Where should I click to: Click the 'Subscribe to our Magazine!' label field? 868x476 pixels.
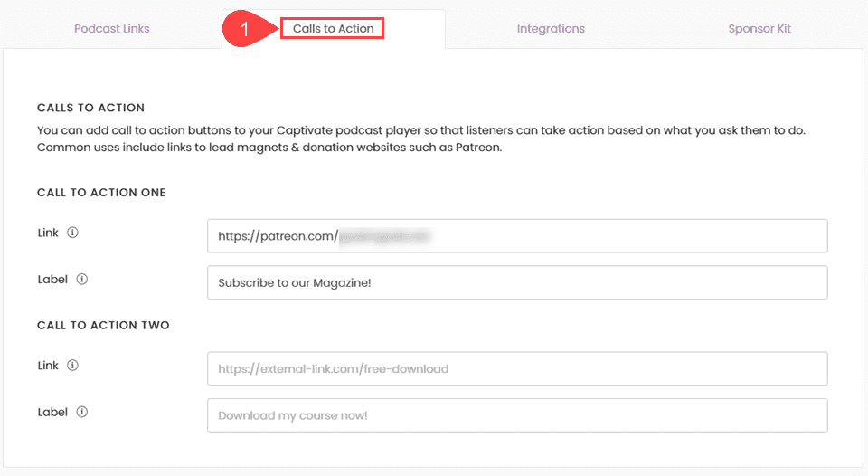coord(517,282)
